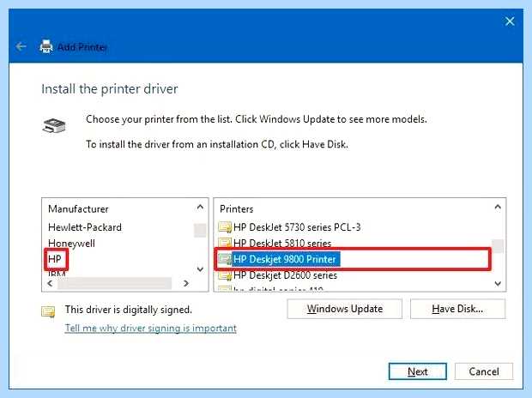This screenshot has width=532, height=398.
Task: Click Printers list scrollbar thumb
Action: click(498, 246)
